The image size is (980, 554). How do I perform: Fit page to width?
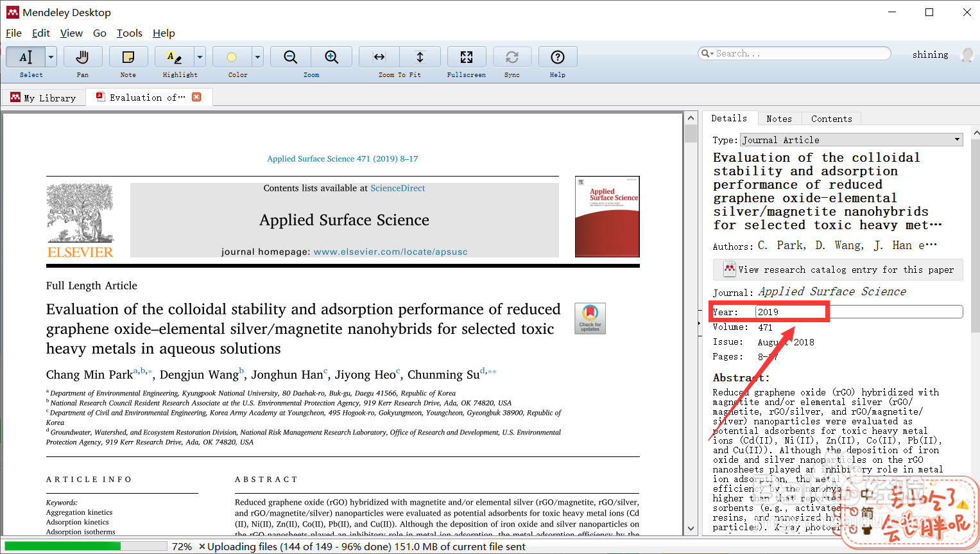(379, 57)
